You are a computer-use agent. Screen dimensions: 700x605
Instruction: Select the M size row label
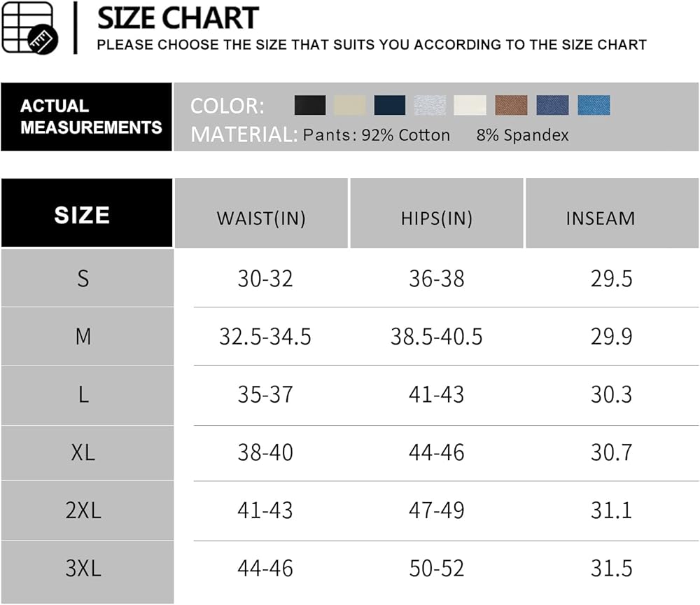tap(83, 337)
